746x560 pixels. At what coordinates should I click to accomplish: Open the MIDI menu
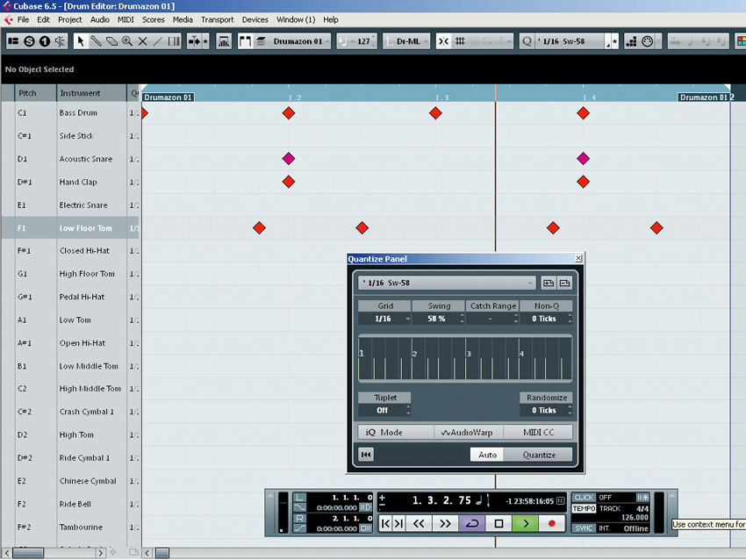126,19
